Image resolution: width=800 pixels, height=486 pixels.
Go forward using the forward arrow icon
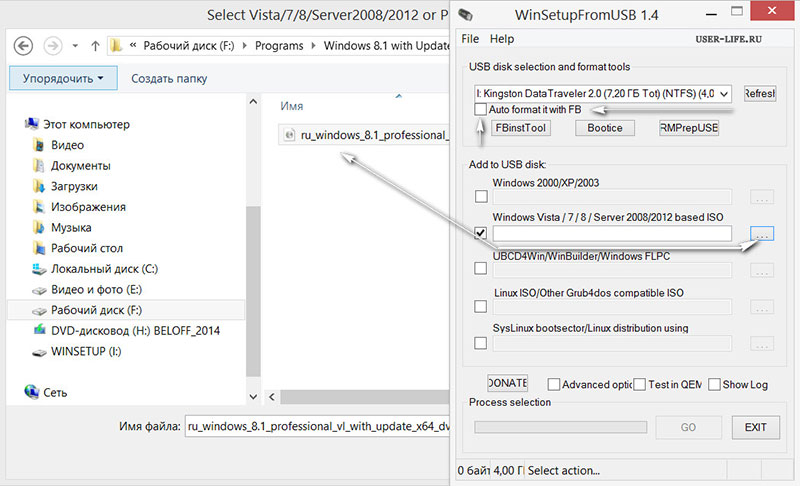pyautogui.click(x=53, y=46)
